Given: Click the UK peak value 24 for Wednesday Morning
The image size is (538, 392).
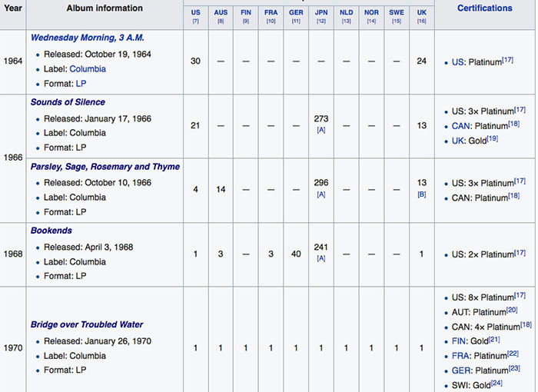Looking at the screenshot, I should click(x=422, y=61).
